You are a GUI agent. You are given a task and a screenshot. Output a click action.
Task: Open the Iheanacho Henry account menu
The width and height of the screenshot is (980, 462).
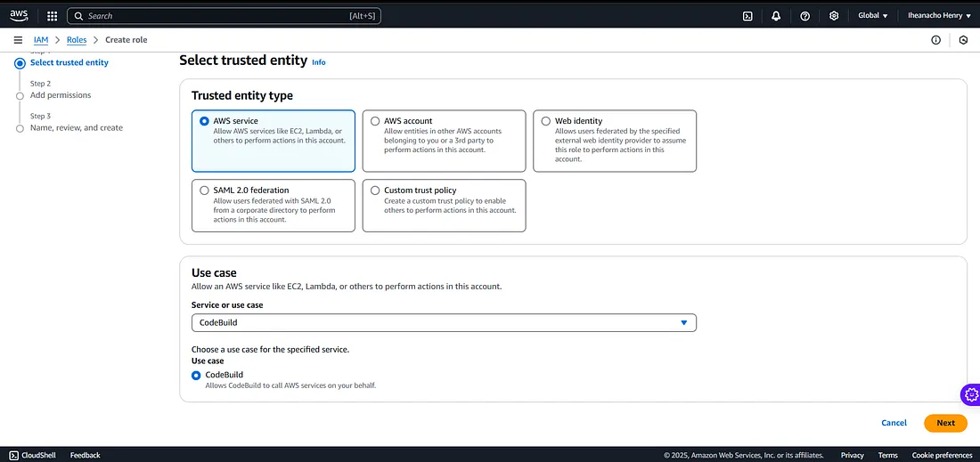(939, 16)
